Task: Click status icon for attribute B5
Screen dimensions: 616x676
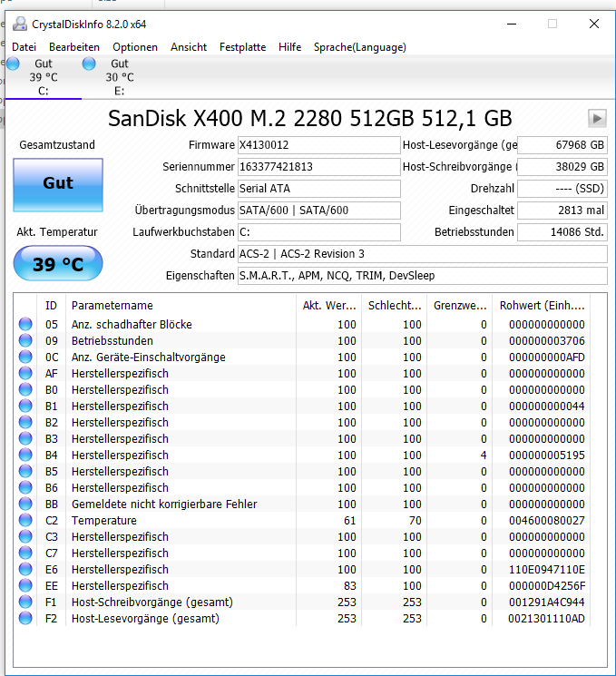Action: click(25, 471)
